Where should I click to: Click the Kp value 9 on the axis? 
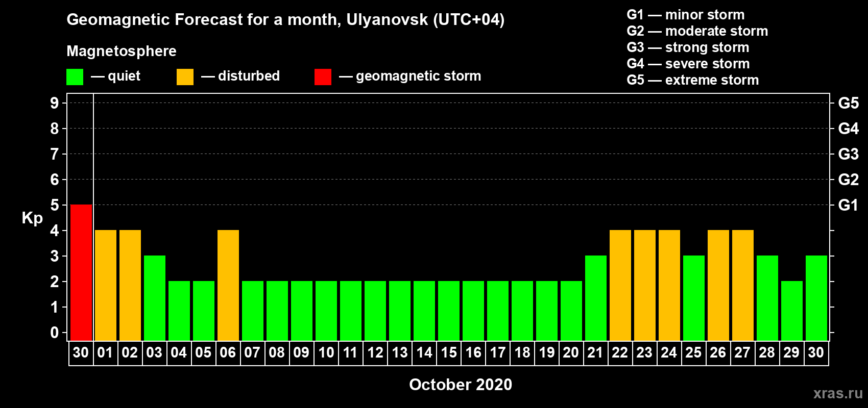[55, 103]
